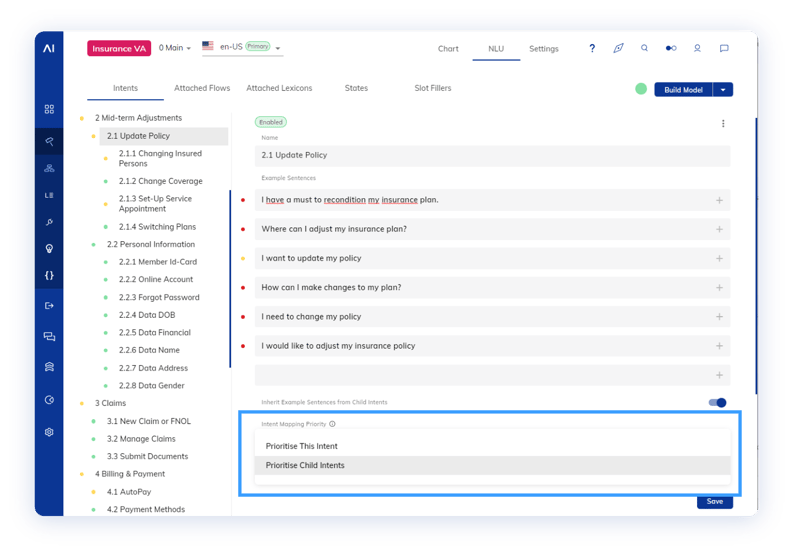Click plus on 'Where can I adjust' sentence
This screenshot has height=554, width=793.
coord(719,229)
